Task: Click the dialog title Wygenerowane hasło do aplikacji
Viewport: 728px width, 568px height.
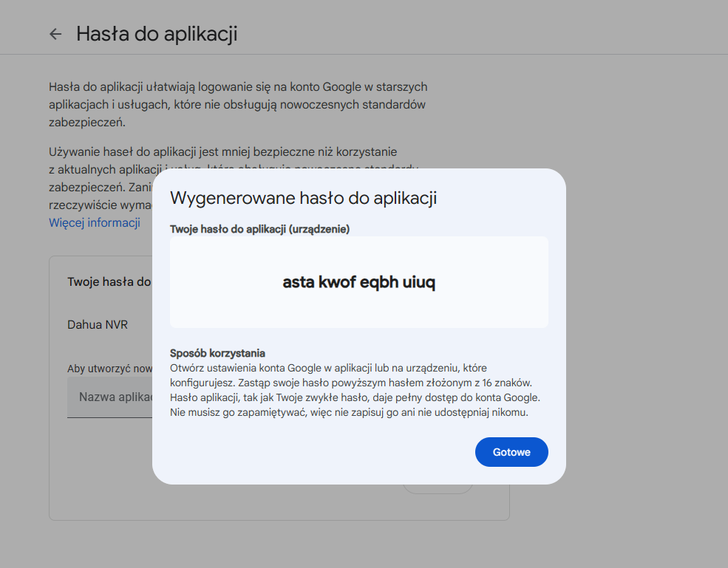Action: [x=305, y=198]
